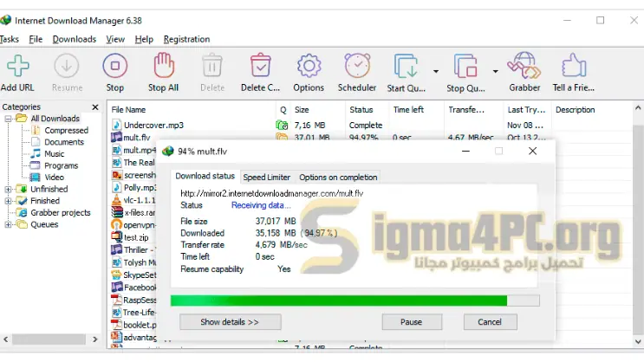This screenshot has width=644, height=362.
Task: Close the Categories panel
Action: 95,107
